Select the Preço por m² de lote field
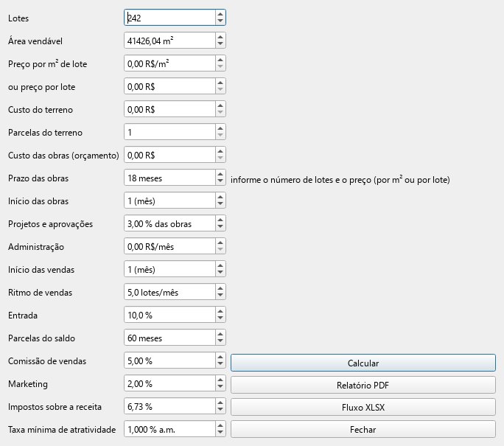 (x=169, y=63)
